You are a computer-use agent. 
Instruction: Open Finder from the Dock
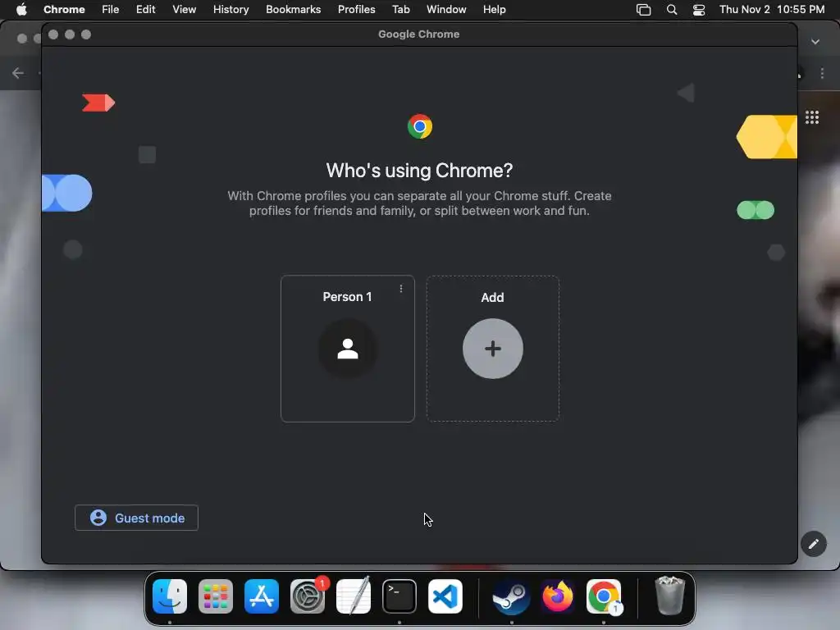pos(170,596)
